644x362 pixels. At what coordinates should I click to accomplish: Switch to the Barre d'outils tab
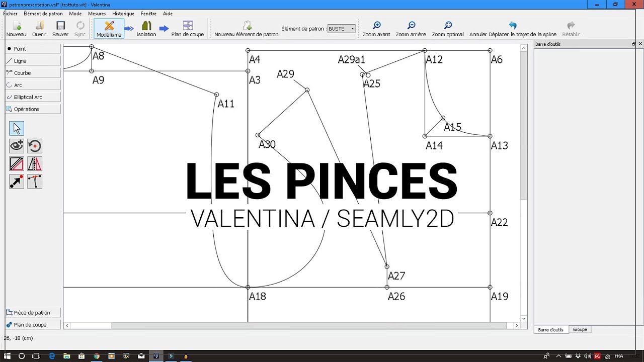(551, 330)
